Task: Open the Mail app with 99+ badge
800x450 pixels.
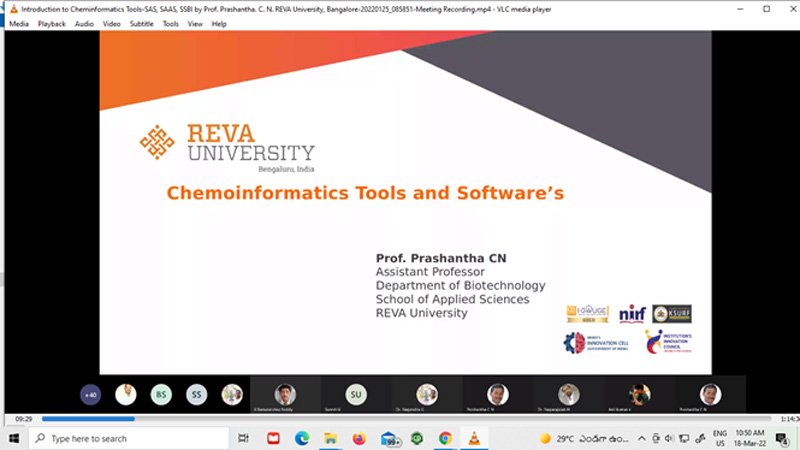Action: (x=389, y=439)
